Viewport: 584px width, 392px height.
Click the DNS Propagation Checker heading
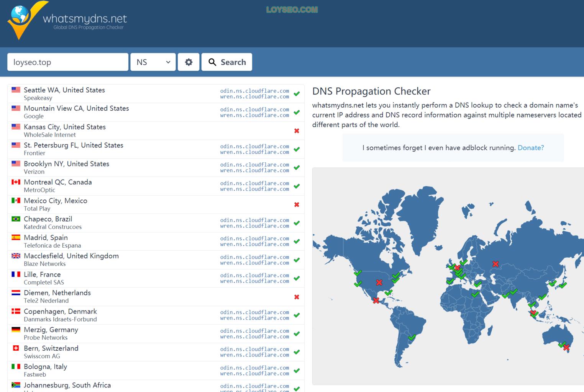pos(371,91)
